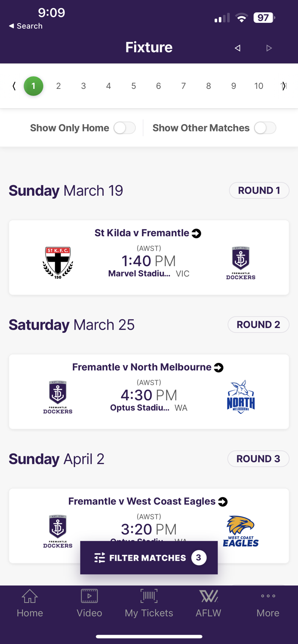Enable Show Other Matches

tap(265, 128)
